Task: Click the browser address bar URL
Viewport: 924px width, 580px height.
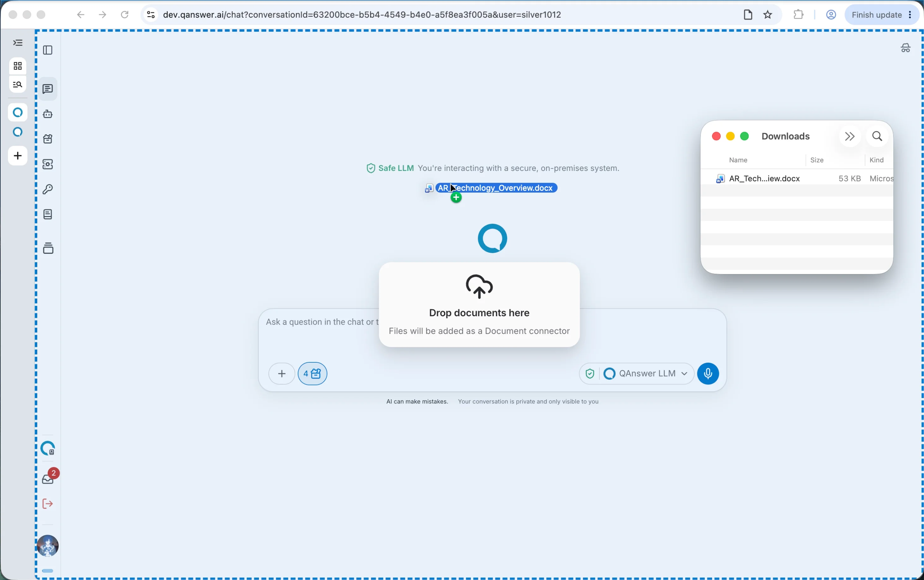Action: (362, 15)
